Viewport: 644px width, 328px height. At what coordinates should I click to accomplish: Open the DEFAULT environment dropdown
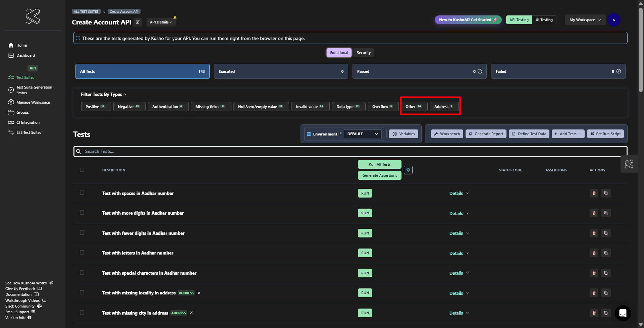[363, 134]
